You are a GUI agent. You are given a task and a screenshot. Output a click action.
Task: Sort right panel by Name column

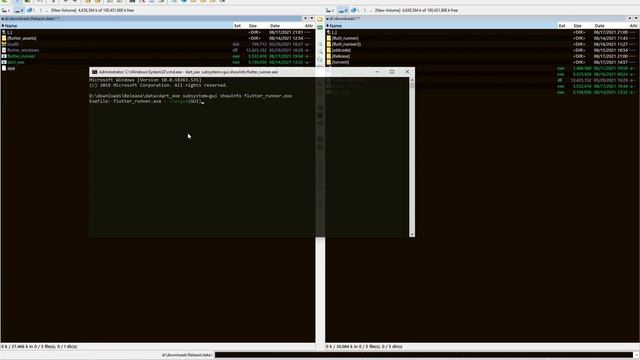442,26
